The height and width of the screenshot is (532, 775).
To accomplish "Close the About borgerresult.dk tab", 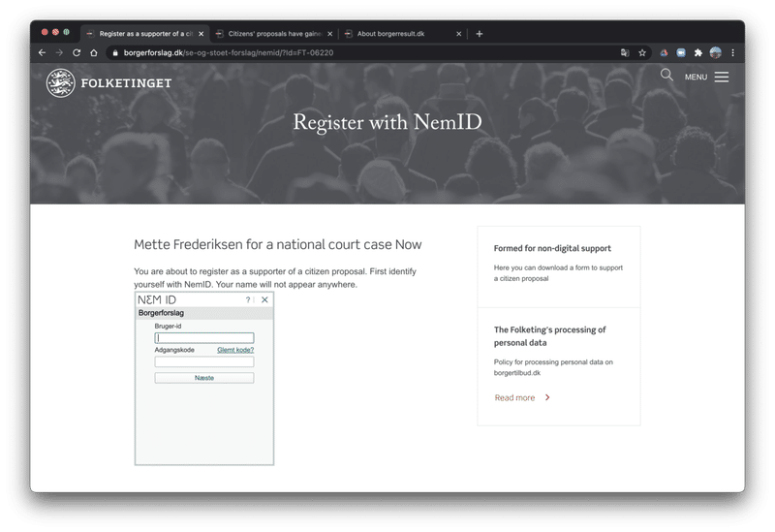I will pyautogui.click(x=458, y=34).
